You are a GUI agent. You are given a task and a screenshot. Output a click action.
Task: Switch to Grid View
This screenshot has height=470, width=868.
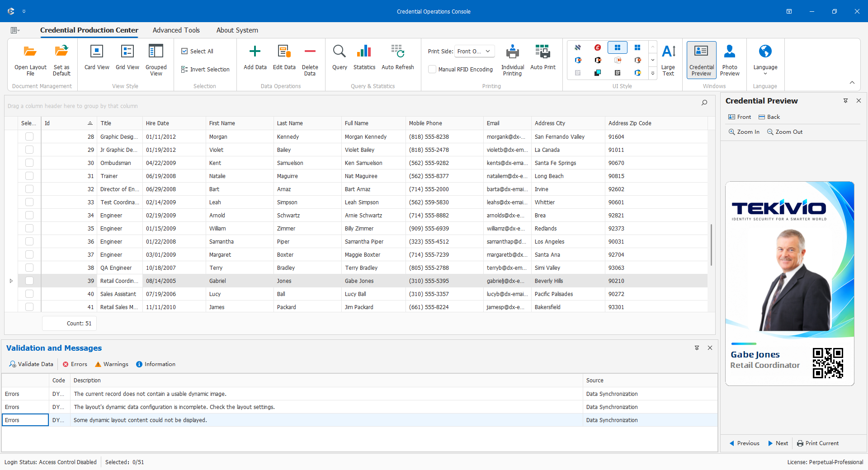127,58
